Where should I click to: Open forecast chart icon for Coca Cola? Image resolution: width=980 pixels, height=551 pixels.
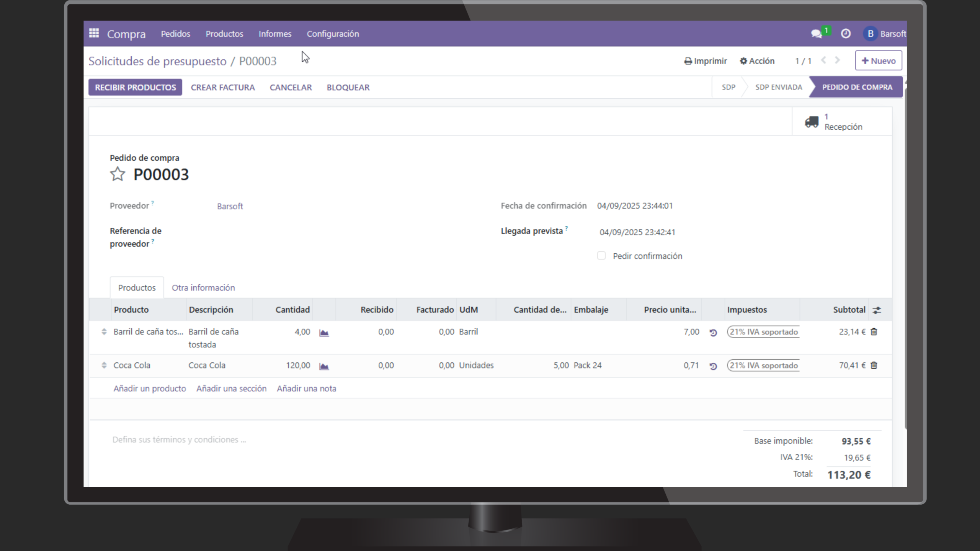[324, 366]
